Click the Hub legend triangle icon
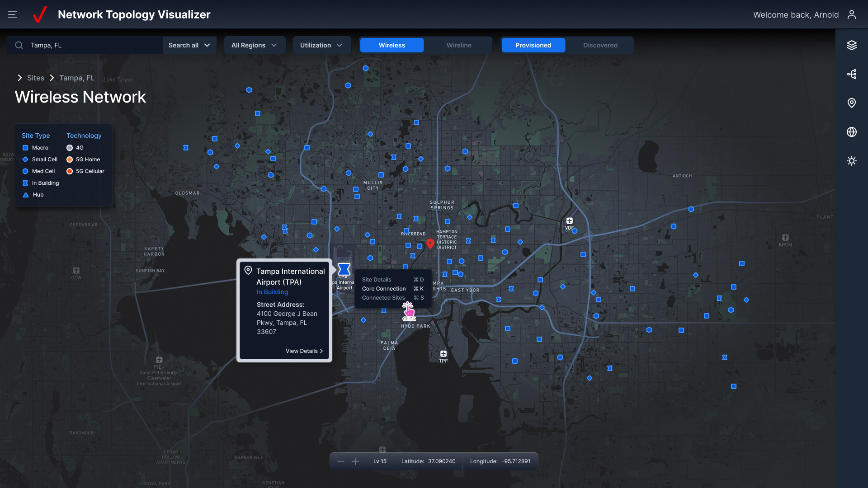The height and width of the screenshot is (488, 868). point(26,195)
